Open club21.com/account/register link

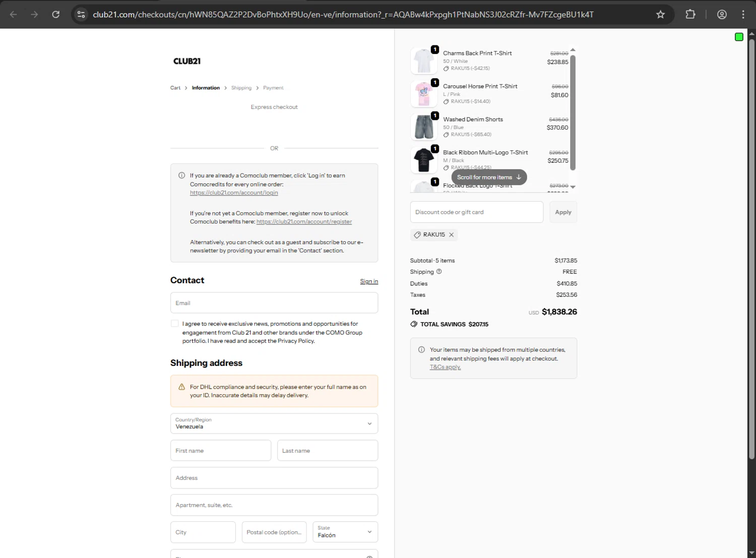[x=304, y=222]
